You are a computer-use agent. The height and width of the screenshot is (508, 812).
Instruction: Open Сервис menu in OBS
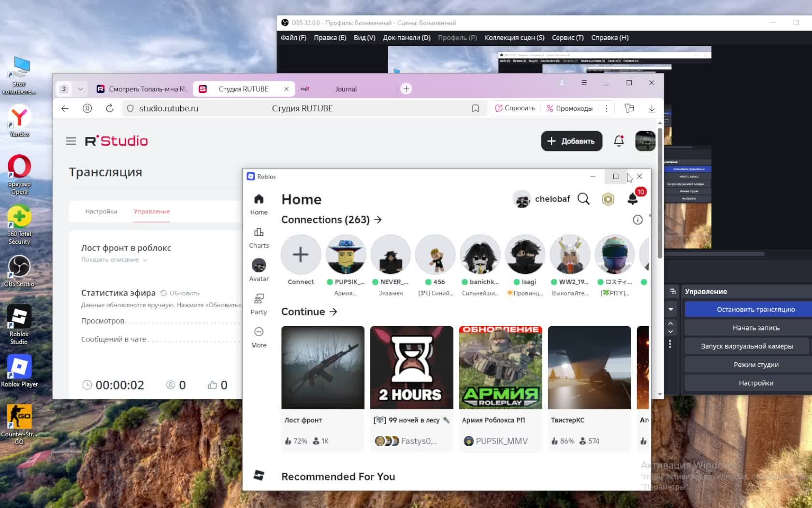click(x=568, y=38)
